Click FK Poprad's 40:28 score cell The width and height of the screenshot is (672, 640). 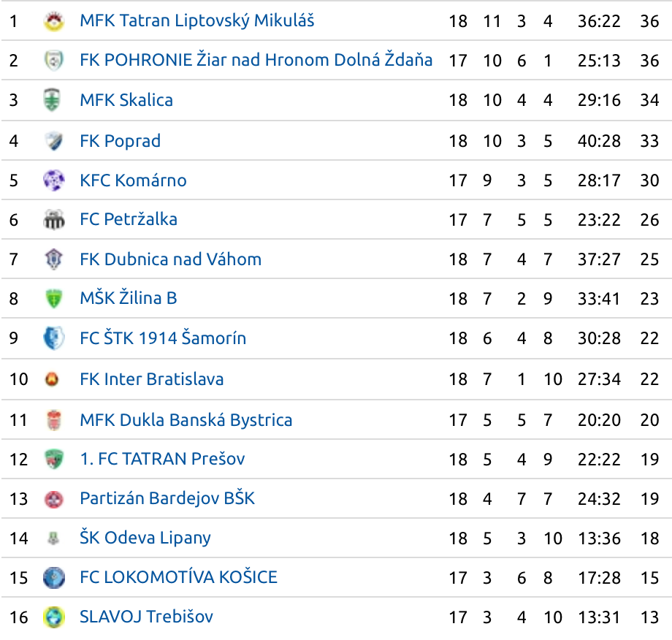tap(599, 140)
